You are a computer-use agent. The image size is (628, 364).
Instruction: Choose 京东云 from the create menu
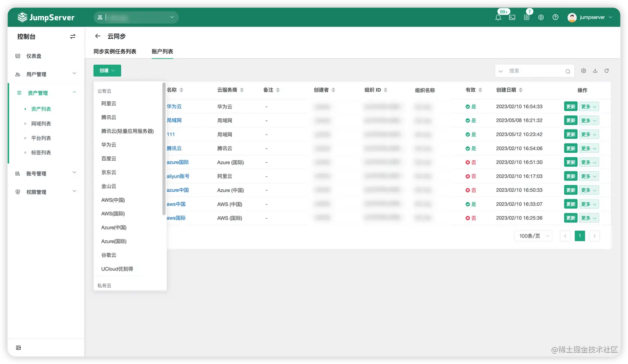tap(109, 172)
